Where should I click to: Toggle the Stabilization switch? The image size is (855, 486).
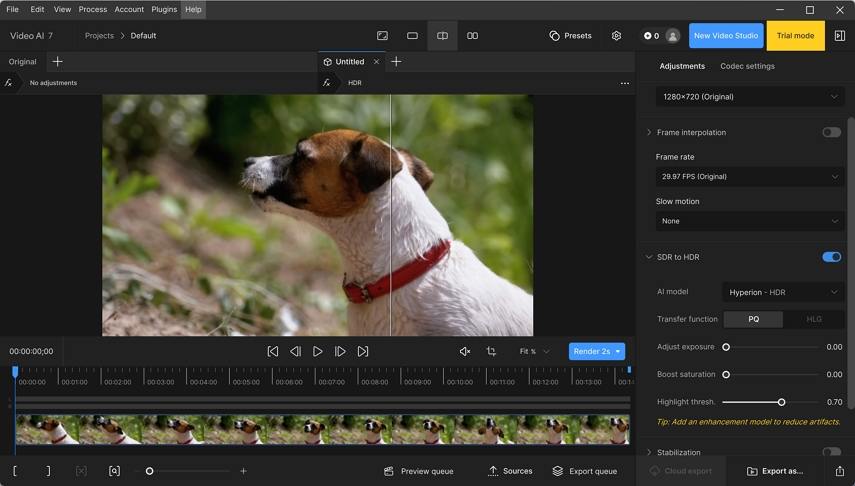pyautogui.click(x=832, y=451)
